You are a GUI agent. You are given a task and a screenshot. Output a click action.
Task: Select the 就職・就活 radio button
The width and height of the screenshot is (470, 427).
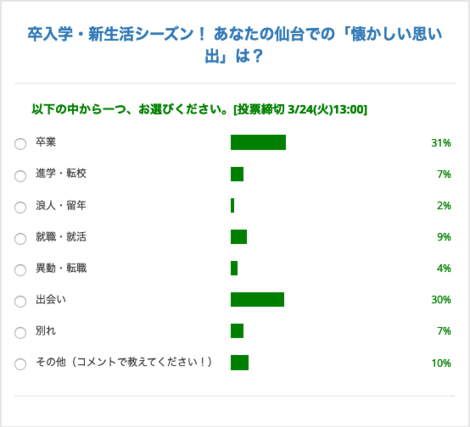coord(20,238)
